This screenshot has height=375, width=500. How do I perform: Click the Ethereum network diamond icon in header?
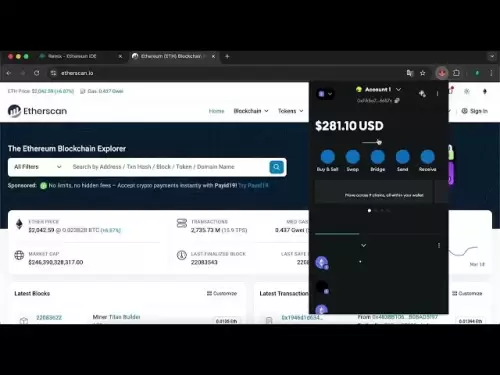(485, 91)
